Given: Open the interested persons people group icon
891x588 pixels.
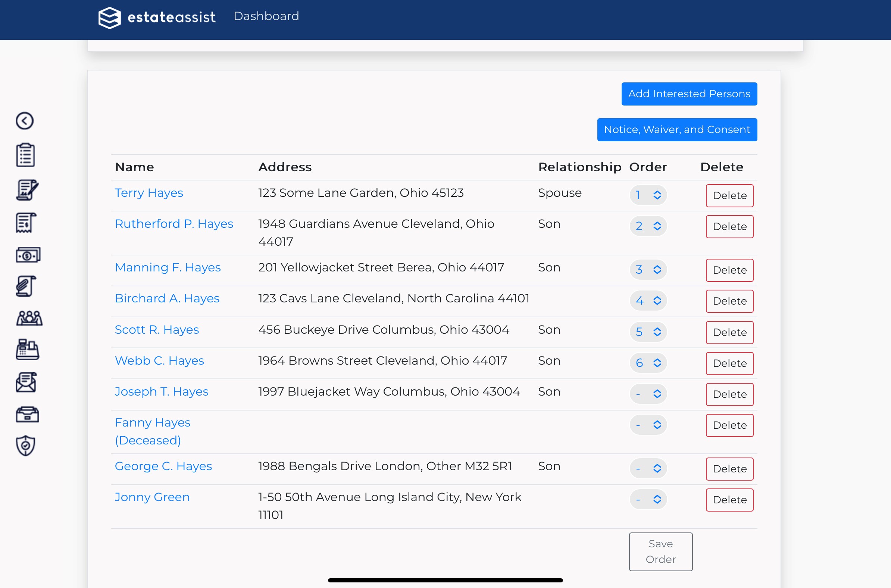Looking at the screenshot, I should point(29,318).
